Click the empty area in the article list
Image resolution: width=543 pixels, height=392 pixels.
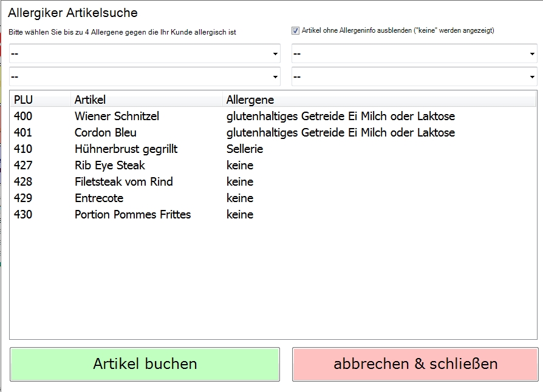pos(273,280)
